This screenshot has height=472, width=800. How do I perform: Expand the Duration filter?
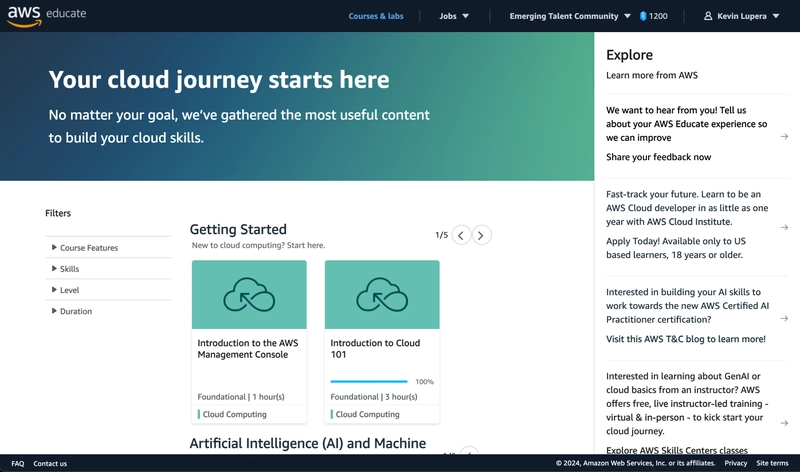[108, 311]
